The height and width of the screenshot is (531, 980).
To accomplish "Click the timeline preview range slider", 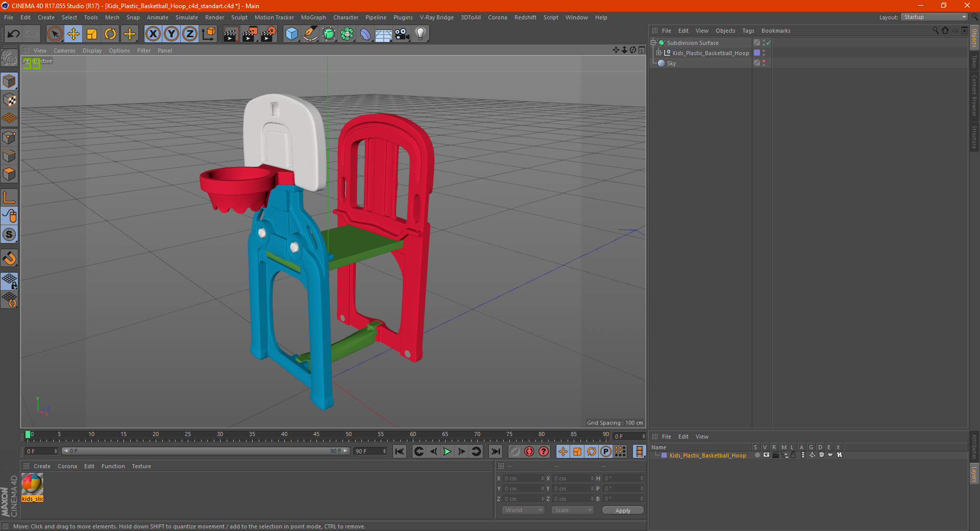I will point(206,451).
